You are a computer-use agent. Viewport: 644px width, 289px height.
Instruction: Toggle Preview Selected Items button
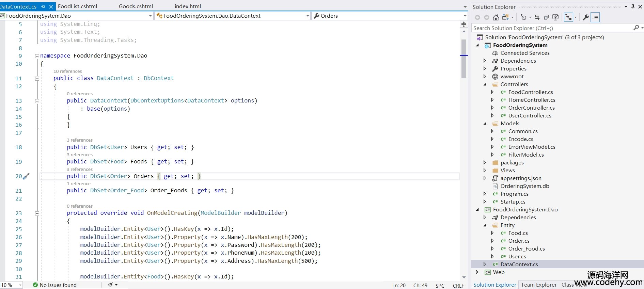coord(595,17)
